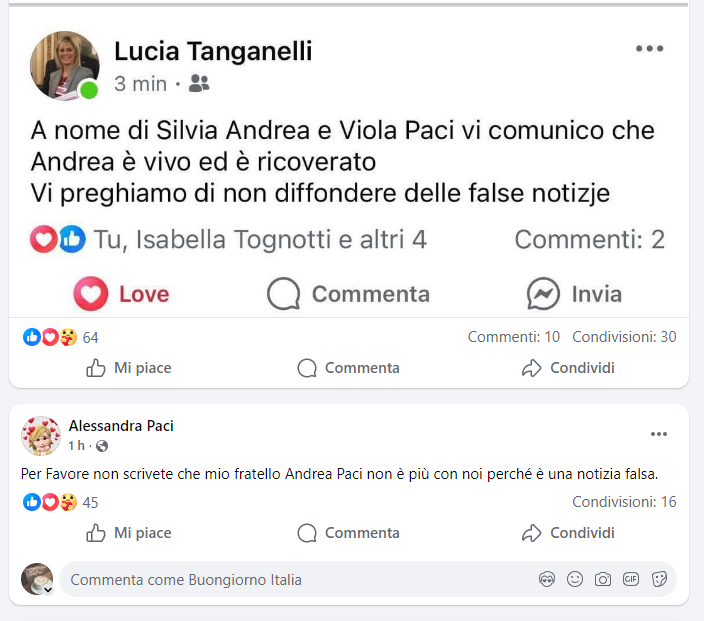This screenshot has width=704, height=621.
Task: Focus the Commenta come Buongiorno Italia field
Action: tap(290, 580)
